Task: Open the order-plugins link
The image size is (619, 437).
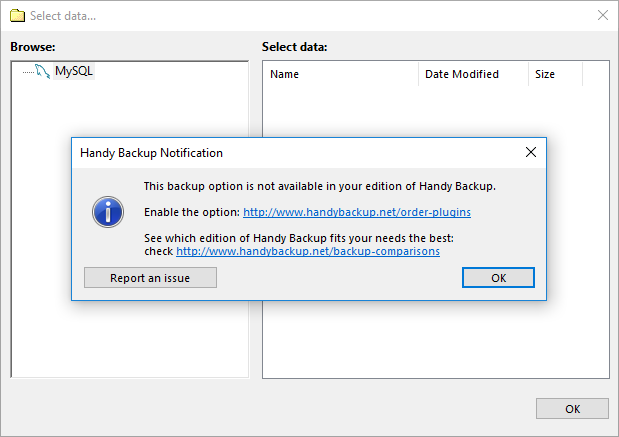Action: 357,212
